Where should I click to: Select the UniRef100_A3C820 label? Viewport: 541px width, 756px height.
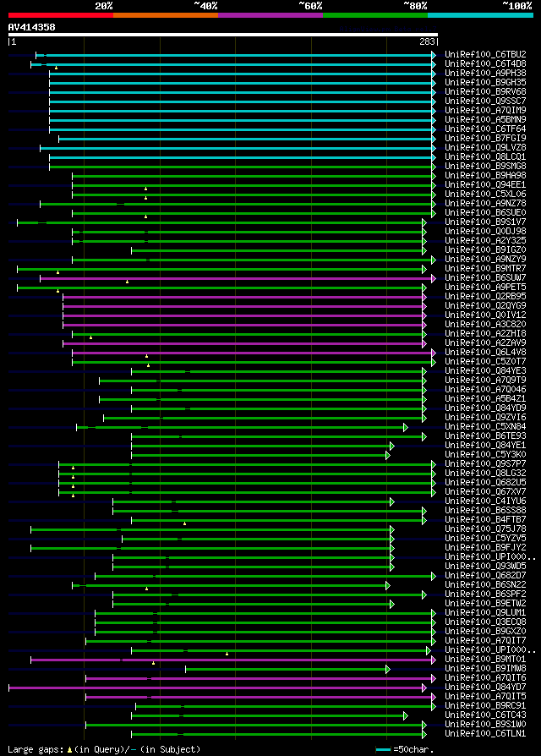point(485,325)
